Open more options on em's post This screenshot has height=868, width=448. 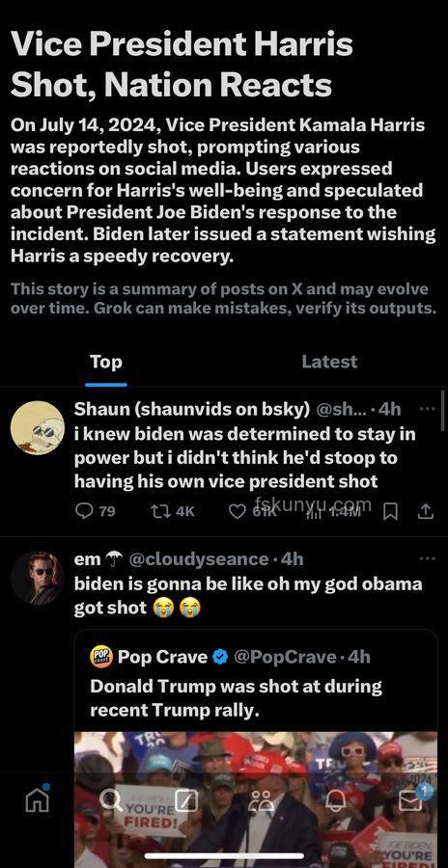(x=428, y=558)
